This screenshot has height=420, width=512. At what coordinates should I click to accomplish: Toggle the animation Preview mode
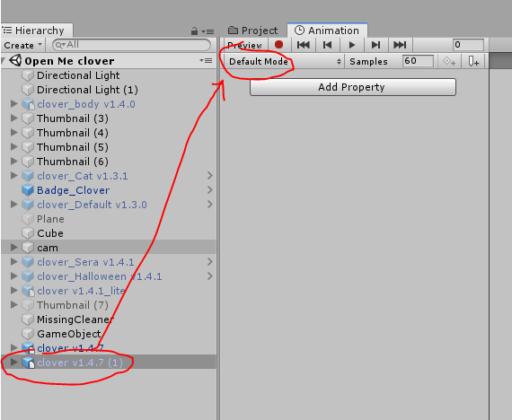(245, 45)
